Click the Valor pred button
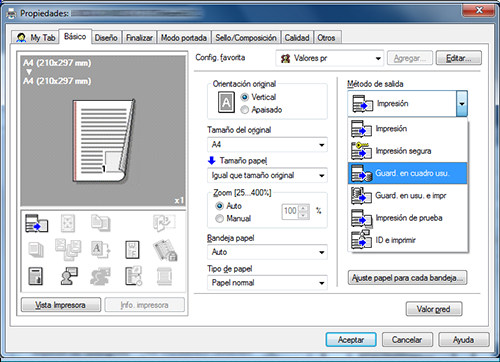 434,309
